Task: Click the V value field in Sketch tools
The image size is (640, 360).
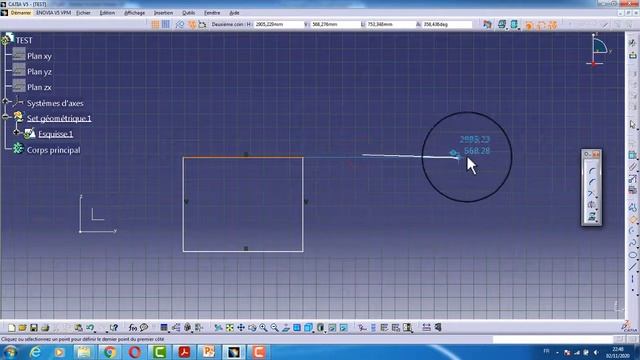Action: click(x=335, y=24)
